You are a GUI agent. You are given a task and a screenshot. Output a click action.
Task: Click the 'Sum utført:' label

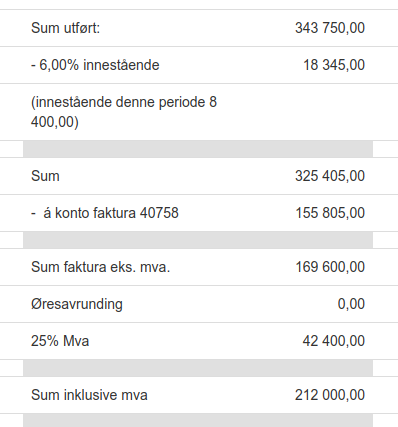(x=65, y=28)
